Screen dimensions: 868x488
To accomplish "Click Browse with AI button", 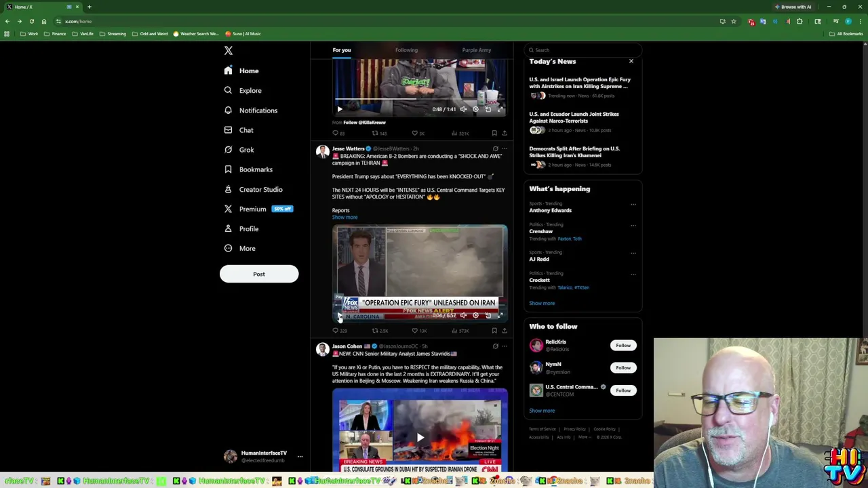I will [x=793, y=7].
